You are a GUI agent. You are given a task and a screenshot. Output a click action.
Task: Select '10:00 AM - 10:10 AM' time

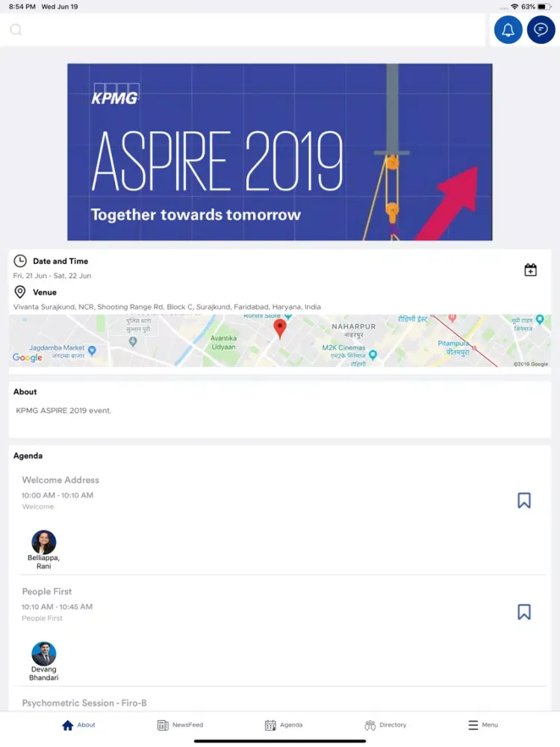(x=57, y=495)
